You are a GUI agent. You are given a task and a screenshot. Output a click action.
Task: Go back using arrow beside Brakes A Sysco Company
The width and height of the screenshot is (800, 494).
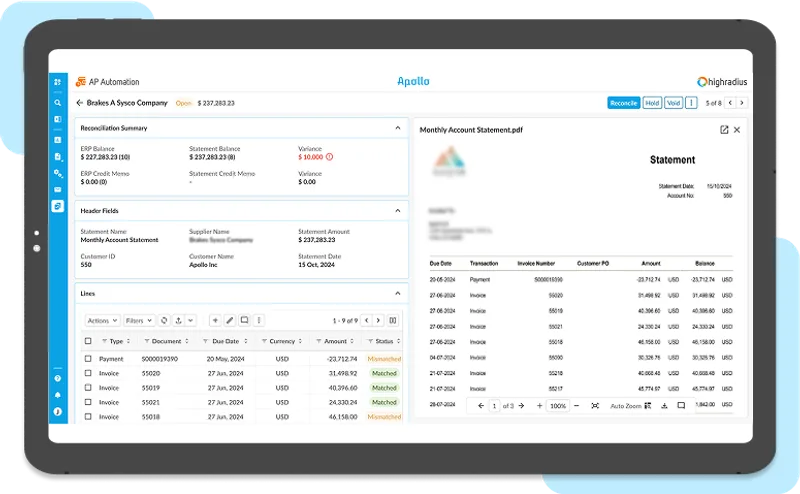[80, 103]
